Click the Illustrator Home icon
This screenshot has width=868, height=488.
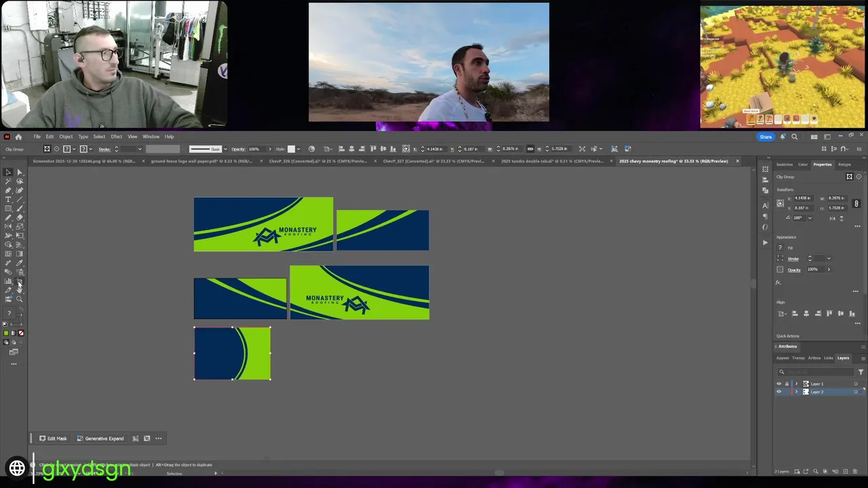click(x=18, y=136)
